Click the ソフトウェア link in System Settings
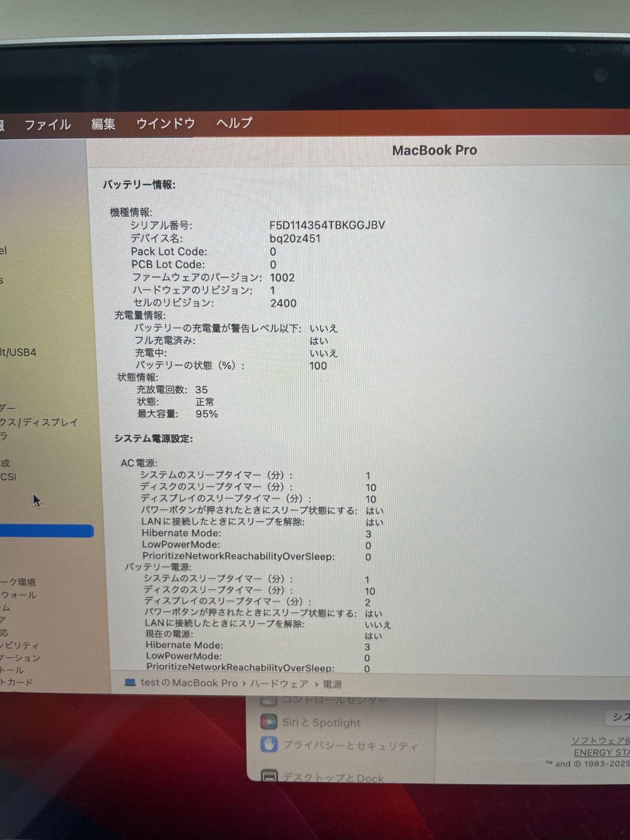This screenshot has height=840, width=630. pos(600,740)
